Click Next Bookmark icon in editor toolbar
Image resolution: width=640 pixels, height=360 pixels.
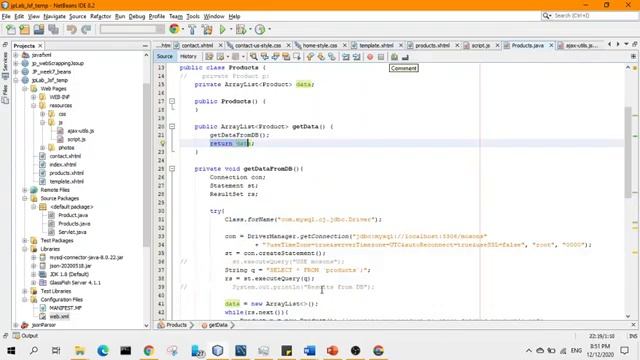pos(321,57)
